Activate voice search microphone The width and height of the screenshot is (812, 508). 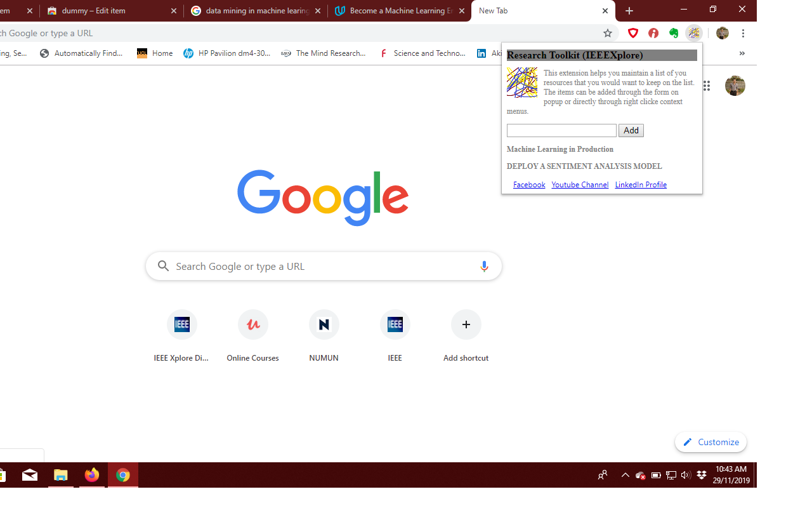click(x=484, y=266)
